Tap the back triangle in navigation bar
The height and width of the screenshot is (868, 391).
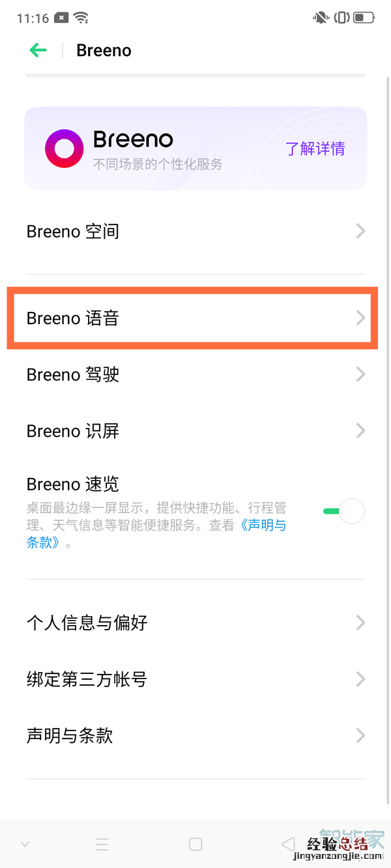pos(287,843)
